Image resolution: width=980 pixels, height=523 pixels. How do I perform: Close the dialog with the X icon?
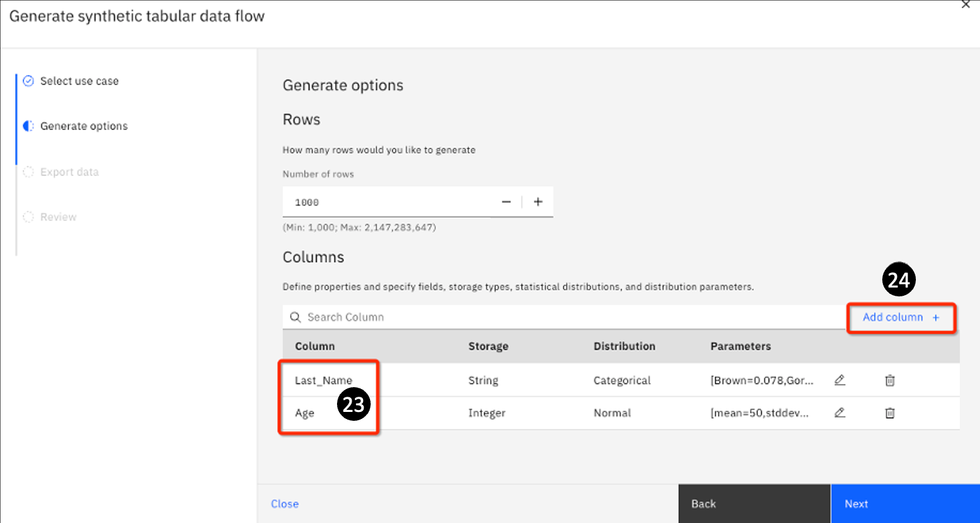(x=965, y=4)
